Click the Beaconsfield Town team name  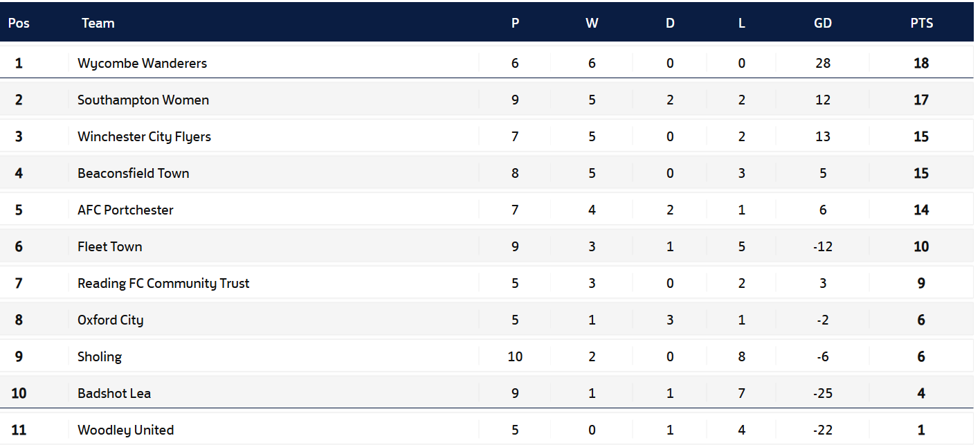pyautogui.click(x=134, y=173)
